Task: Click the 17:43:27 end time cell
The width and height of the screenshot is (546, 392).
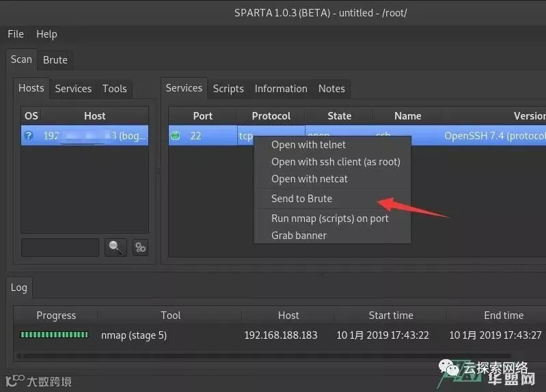Action: pos(495,335)
